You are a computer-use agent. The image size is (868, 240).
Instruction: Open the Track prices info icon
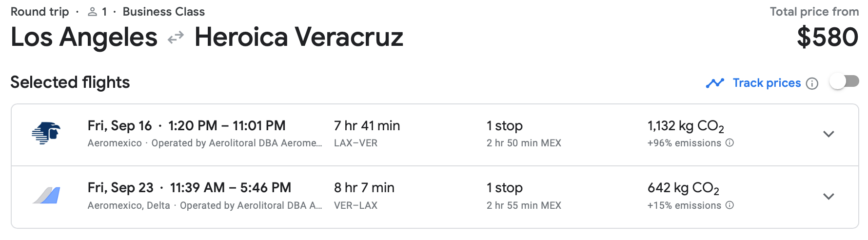(x=812, y=84)
